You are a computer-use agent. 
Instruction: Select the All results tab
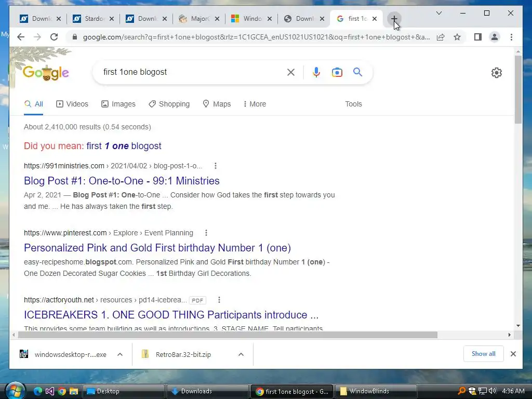coord(34,104)
